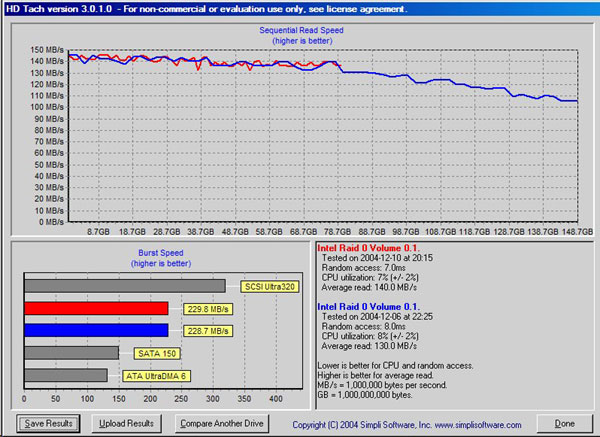Select the red 229.8 MB/s burst bar

(96, 308)
